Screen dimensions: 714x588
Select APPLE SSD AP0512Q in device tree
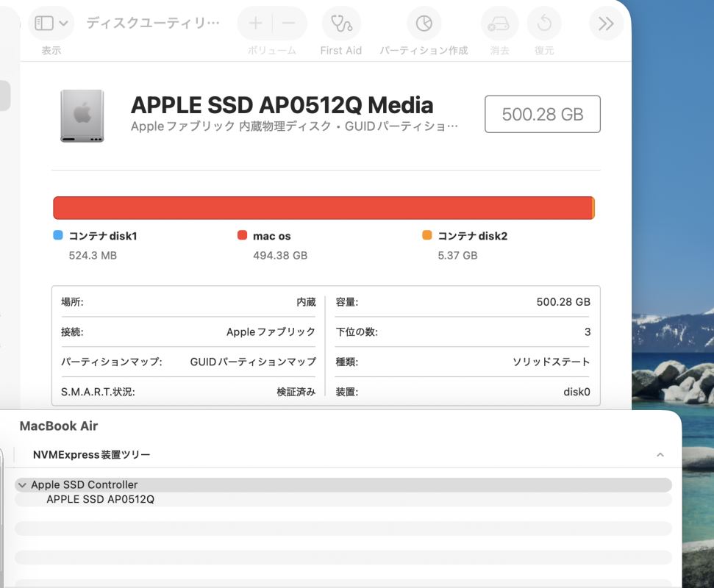100,500
